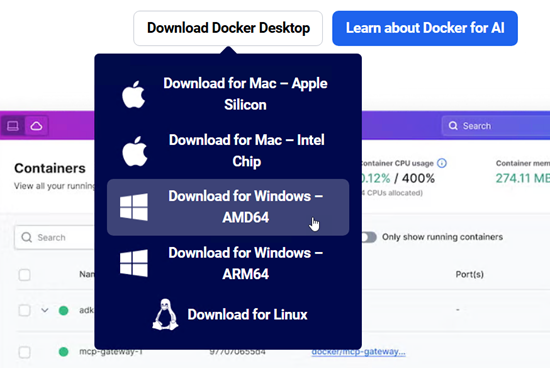Click the Port(s) column header
The image size is (550, 368).
[x=469, y=274]
